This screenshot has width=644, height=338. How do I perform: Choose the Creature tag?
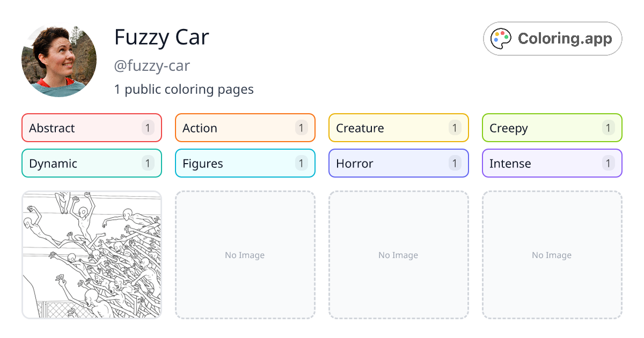399,128
